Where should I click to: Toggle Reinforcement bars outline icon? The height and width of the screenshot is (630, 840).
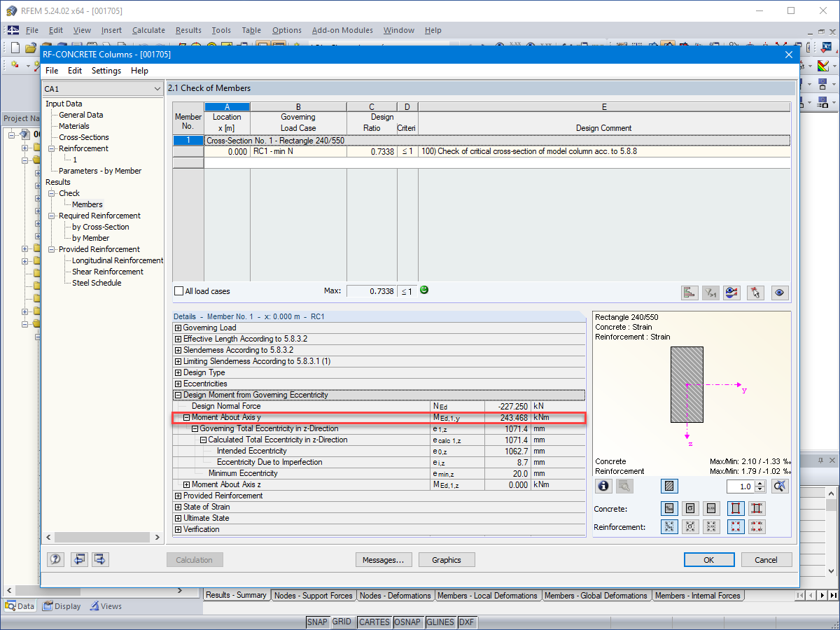point(736,526)
